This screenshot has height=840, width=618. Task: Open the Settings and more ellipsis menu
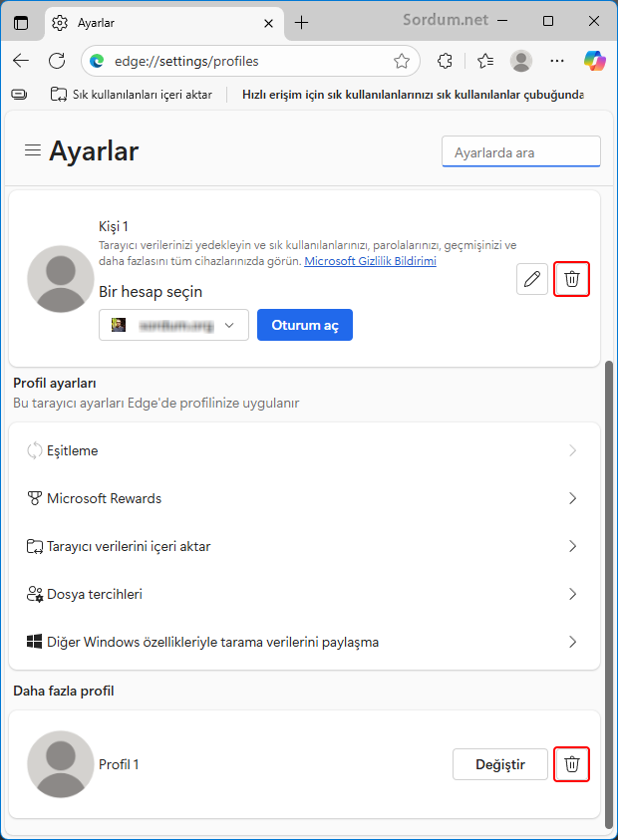pos(556,61)
